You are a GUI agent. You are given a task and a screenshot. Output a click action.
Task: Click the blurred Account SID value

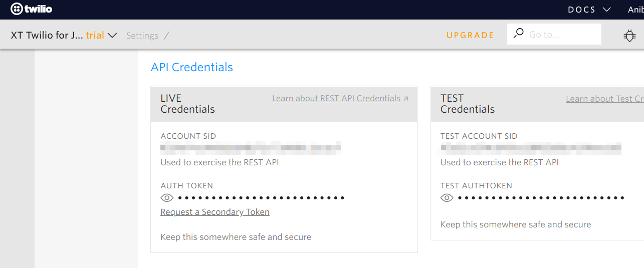(251, 147)
